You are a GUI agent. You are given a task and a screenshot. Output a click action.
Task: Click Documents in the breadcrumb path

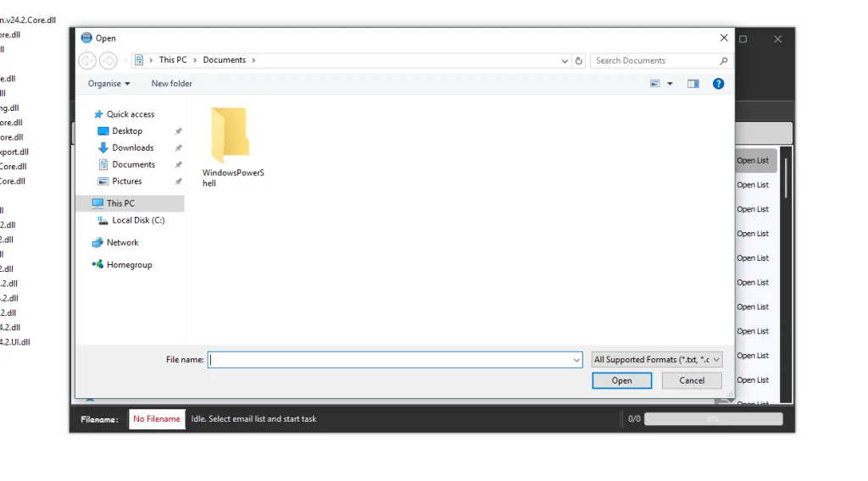click(x=224, y=60)
